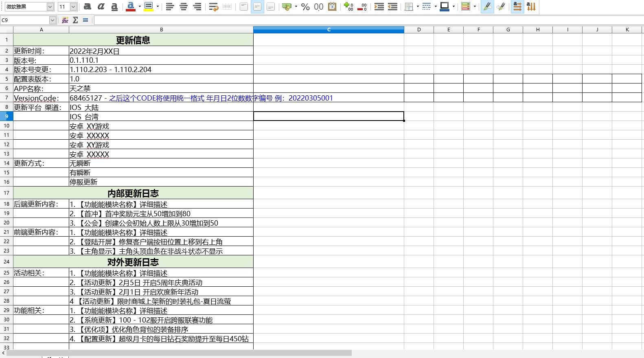Open the currency format dropdown arrow
The width and height of the screenshot is (644, 358).
pos(296,7)
